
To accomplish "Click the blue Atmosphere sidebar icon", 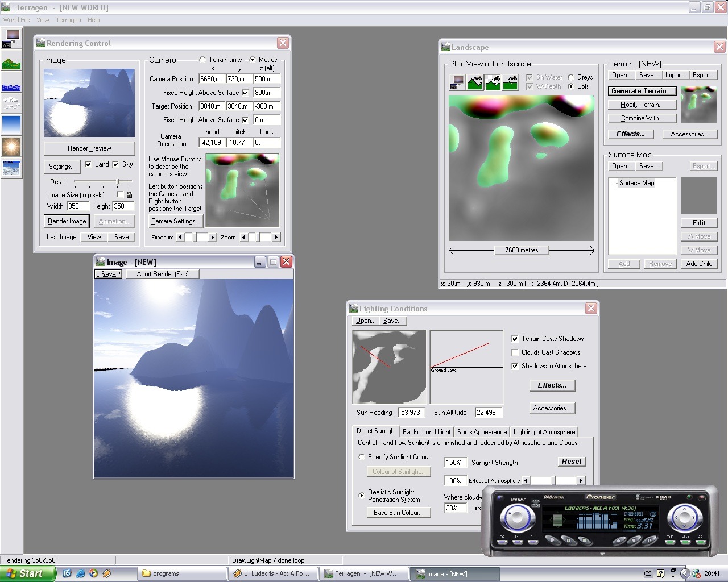I will (11, 124).
